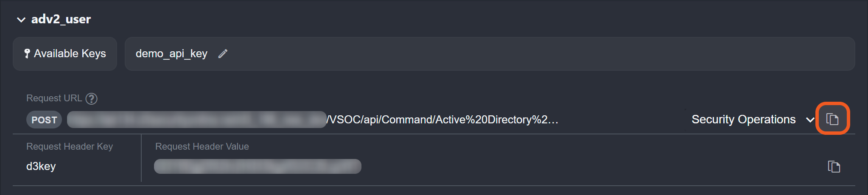
Task: Click the Request Header Key label
Action: (70, 147)
